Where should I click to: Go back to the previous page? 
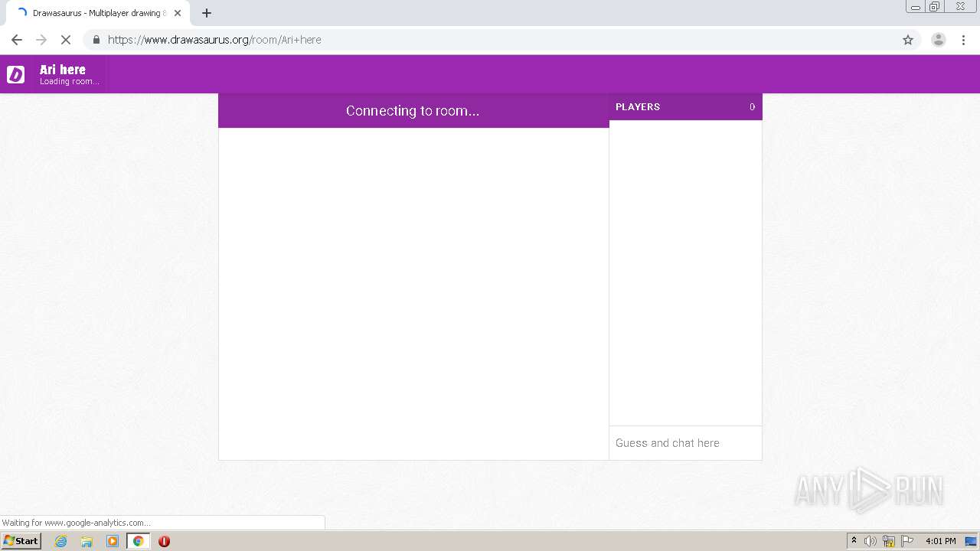[17, 40]
